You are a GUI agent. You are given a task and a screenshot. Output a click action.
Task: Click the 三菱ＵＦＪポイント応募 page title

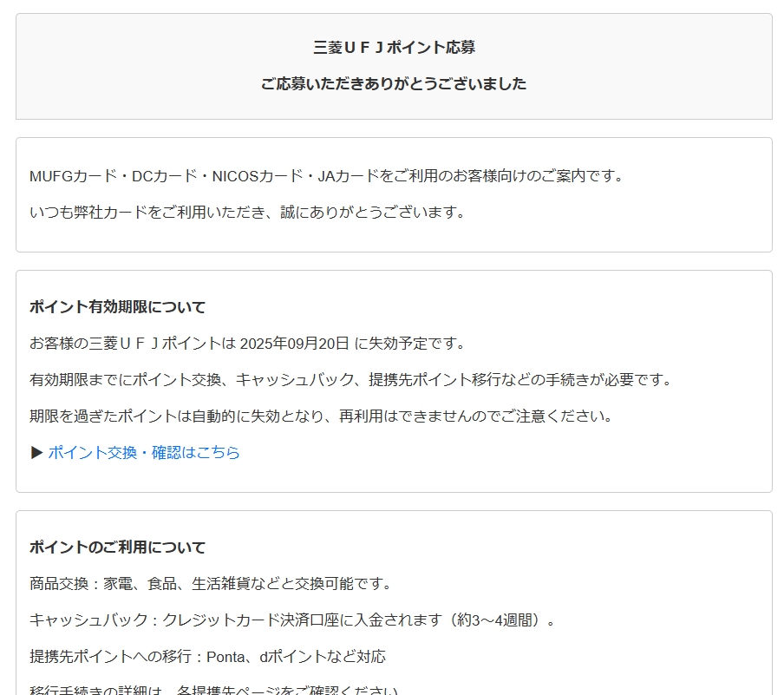394,48
